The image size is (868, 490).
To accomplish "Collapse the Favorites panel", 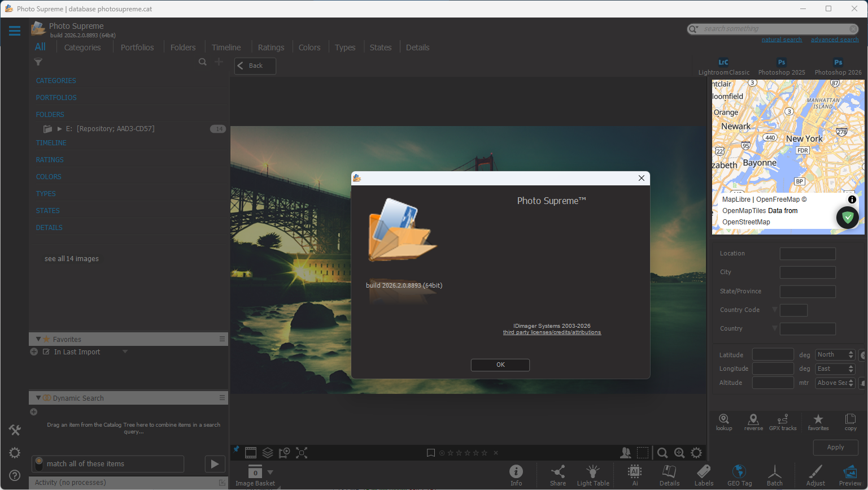I will click(x=38, y=339).
